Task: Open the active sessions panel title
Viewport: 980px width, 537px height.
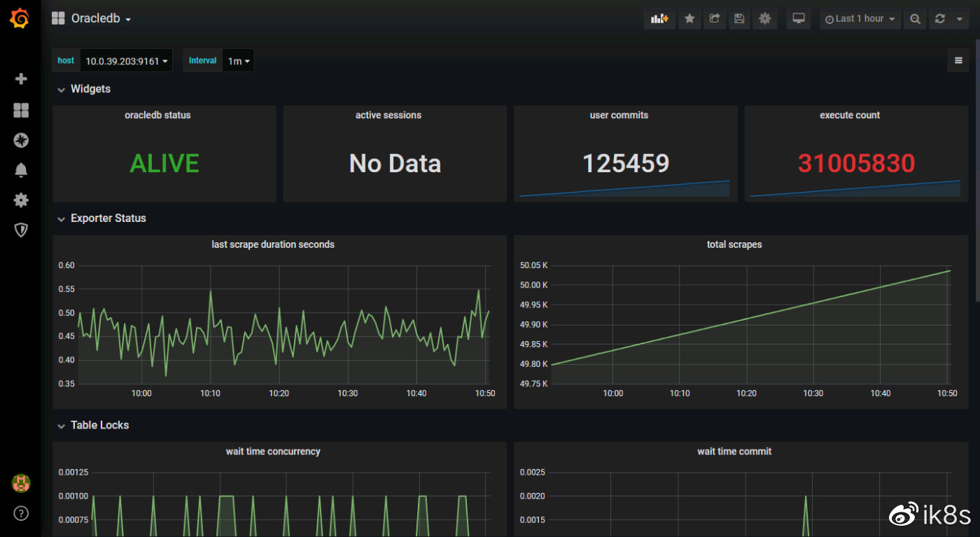Action: pos(388,115)
